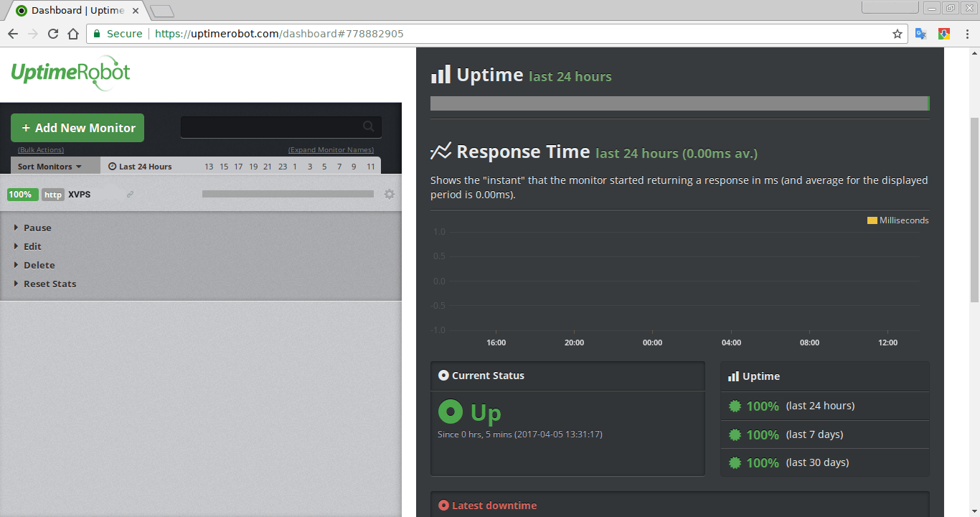Click the clock icon beside Last 24 Hours
The width and height of the screenshot is (980, 517).
click(x=112, y=167)
